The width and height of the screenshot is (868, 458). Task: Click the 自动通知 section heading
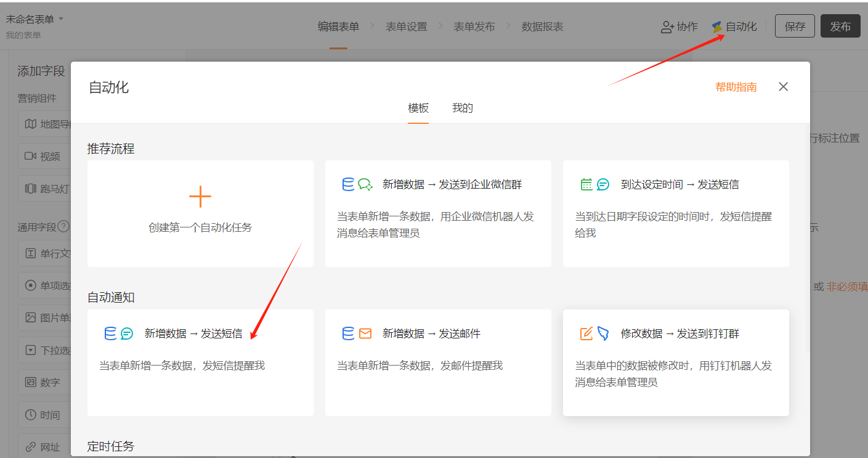pyautogui.click(x=111, y=298)
